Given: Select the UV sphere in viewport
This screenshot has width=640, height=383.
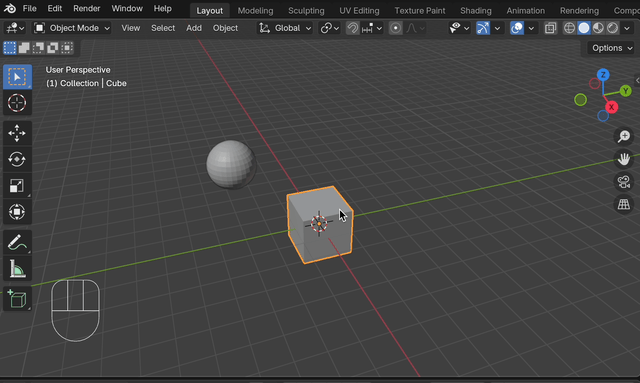Looking at the screenshot, I should (231, 165).
